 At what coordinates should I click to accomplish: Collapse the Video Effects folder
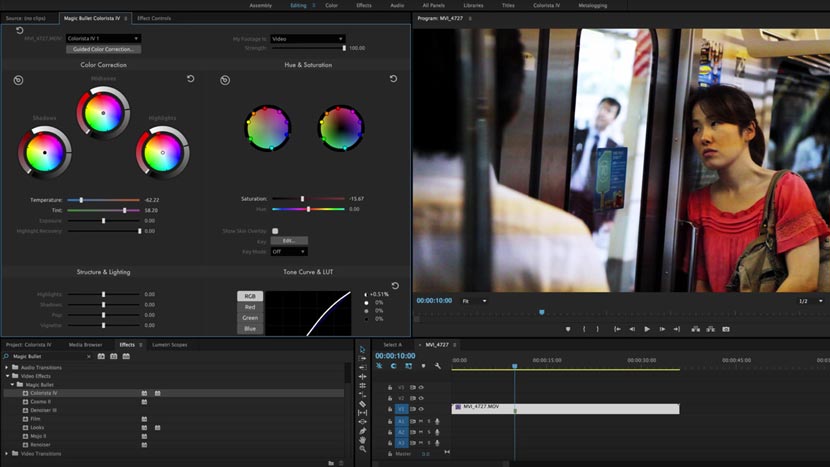[x=7, y=376]
